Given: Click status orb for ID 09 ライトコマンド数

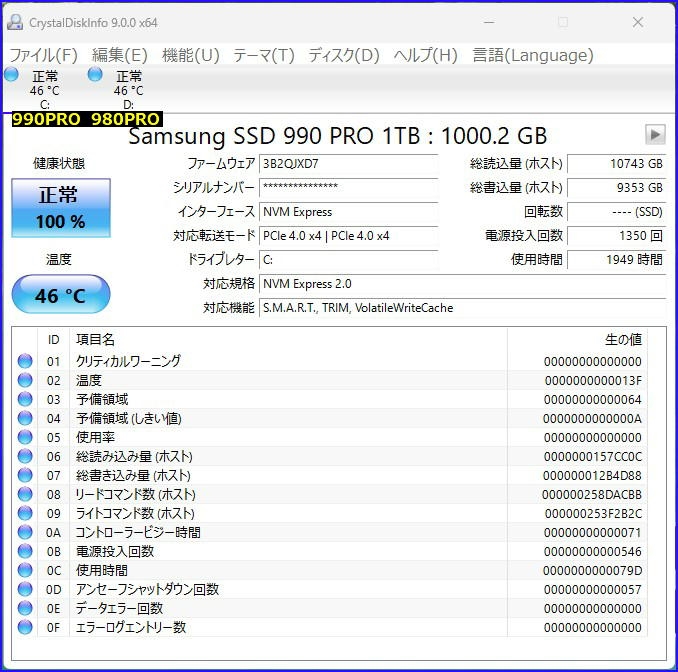Looking at the screenshot, I should click(x=25, y=513).
